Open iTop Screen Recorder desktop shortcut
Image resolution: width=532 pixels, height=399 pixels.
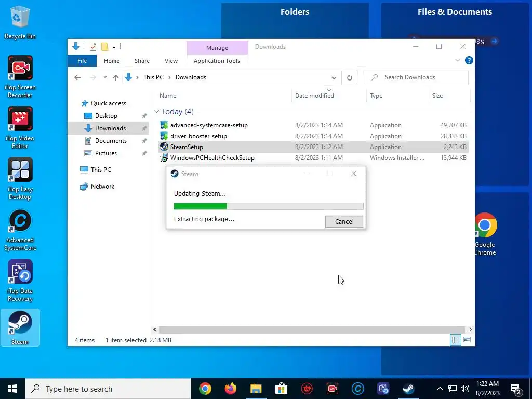click(20, 77)
